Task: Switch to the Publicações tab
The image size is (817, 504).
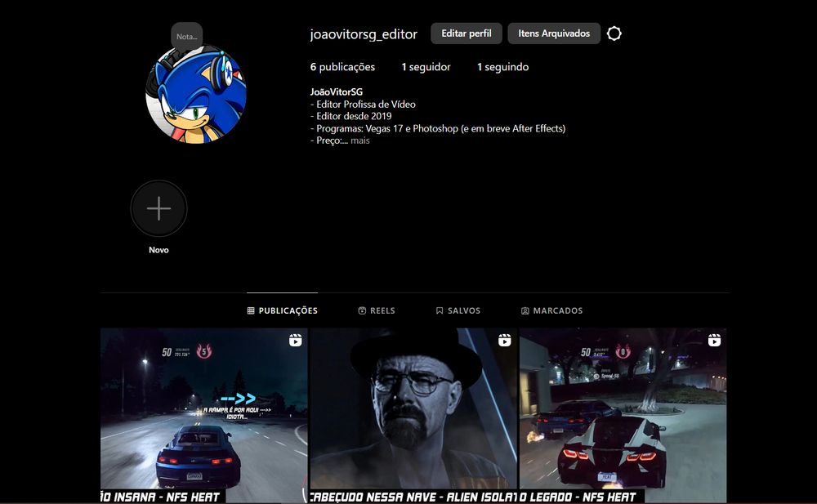Action: [282, 310]
